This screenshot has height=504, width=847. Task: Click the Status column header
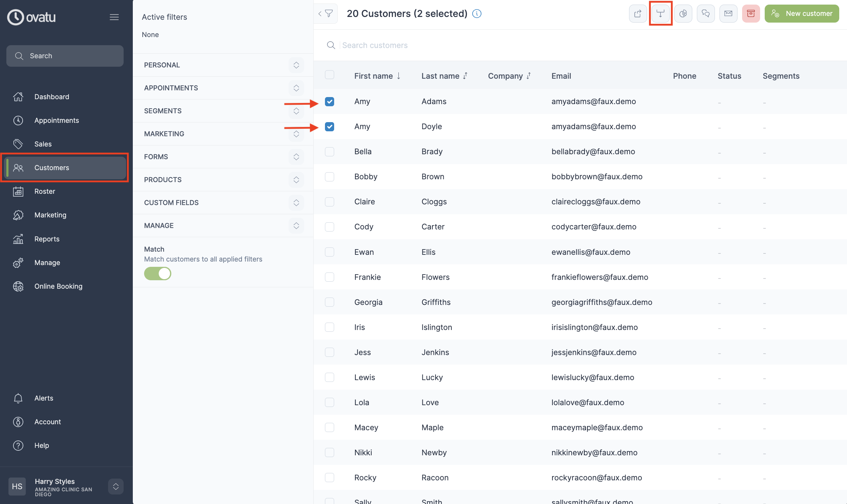tap(729, 76)
